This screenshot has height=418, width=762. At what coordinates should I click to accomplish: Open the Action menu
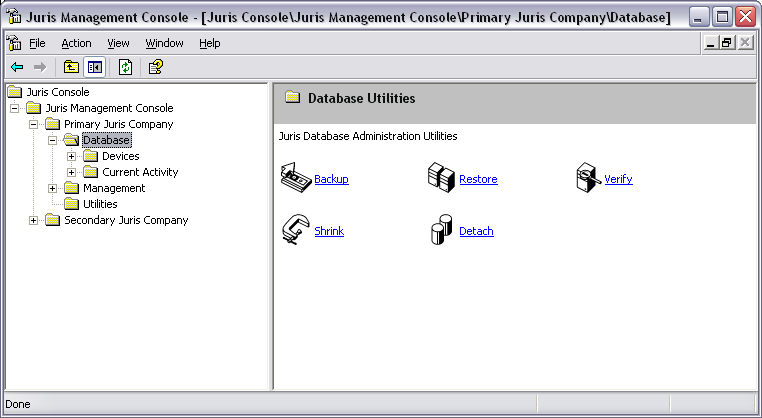tap(76, 43)
